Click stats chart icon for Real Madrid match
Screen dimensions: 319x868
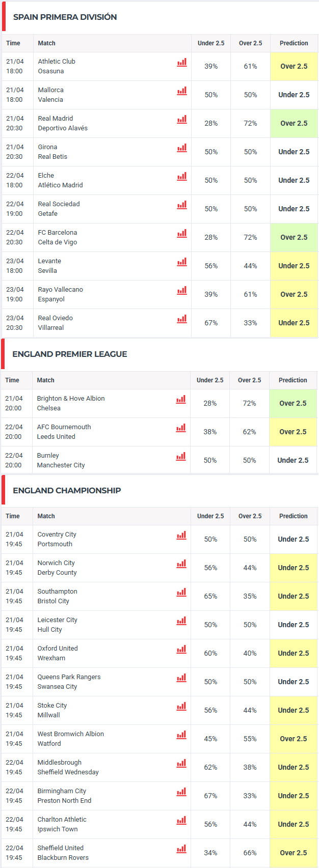181,120
